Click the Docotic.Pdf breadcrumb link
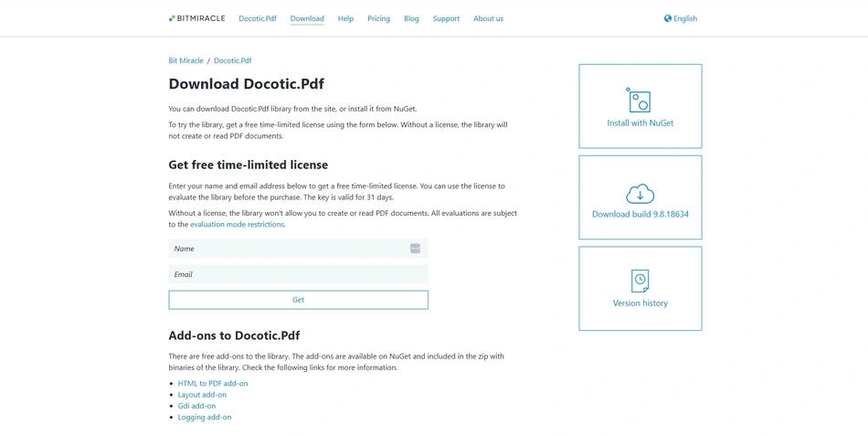Screen dimensions: 868x436 pyautogui.click(x=232, y=60)
